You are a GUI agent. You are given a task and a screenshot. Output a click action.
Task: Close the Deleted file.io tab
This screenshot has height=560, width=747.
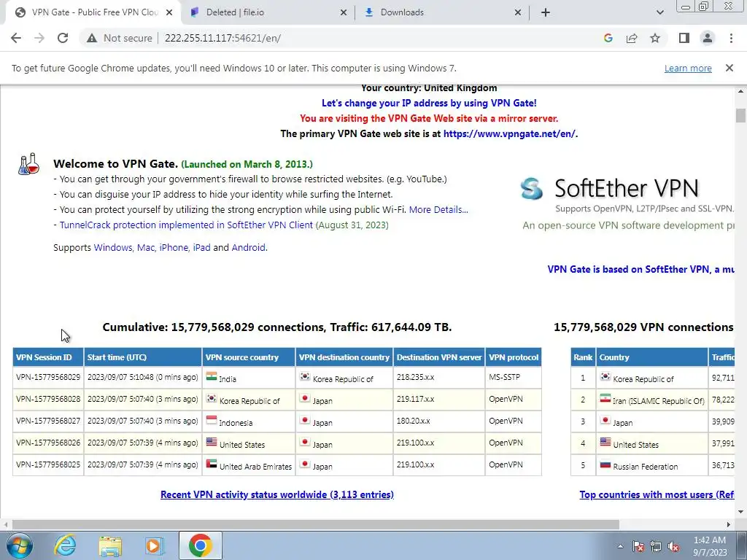(x=344, y=12)
